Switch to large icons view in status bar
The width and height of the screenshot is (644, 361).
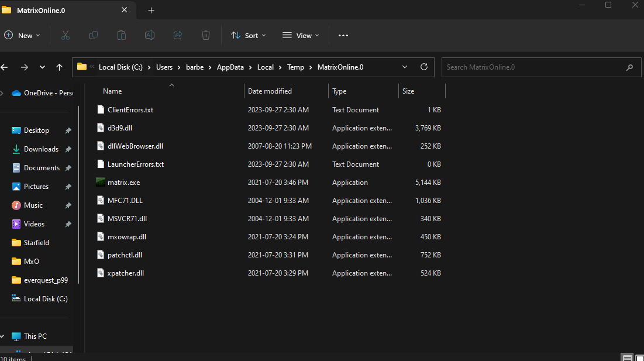tap(640, 357)
